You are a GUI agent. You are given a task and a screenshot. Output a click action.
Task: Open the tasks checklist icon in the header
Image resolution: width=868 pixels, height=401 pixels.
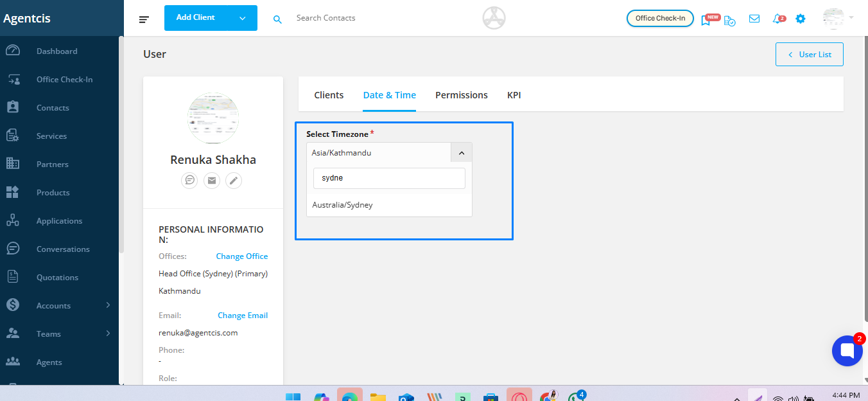point(730,21)
